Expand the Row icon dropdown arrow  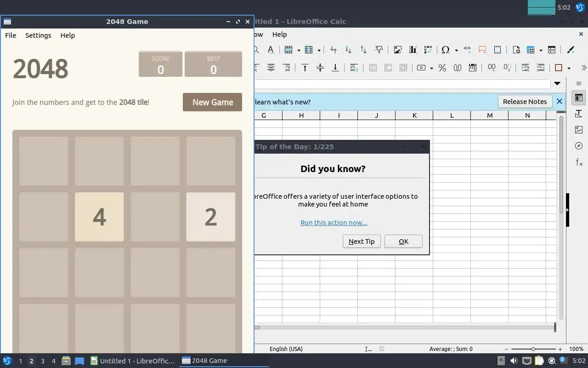point(299,50)
